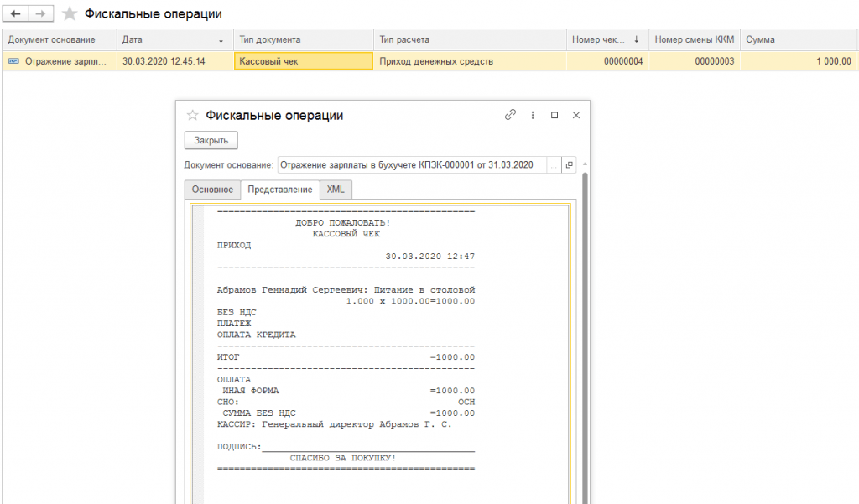Open linked base document with the square icon
This screenshot has width=859, height=504.
(569, 165)
